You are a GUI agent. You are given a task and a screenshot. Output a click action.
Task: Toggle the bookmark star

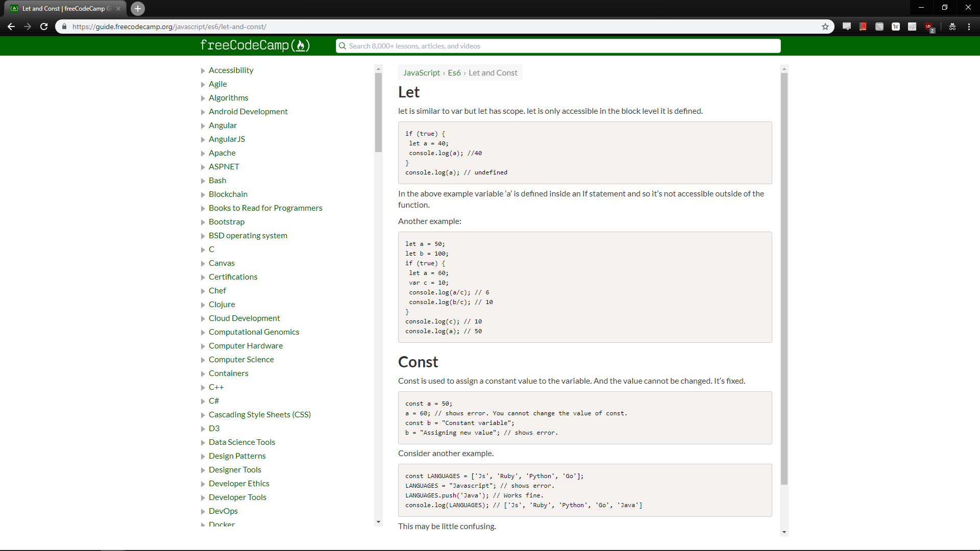click(x=825, y=27)
